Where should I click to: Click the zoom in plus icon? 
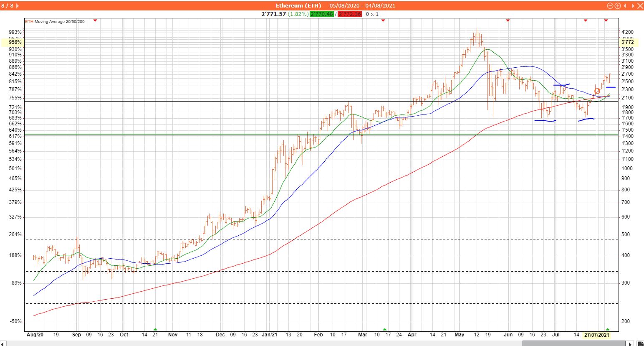[617, 6]
